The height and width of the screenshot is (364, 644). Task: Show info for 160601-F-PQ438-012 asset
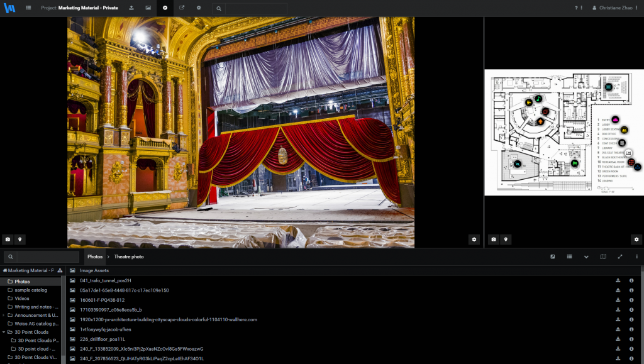(631, 300)
